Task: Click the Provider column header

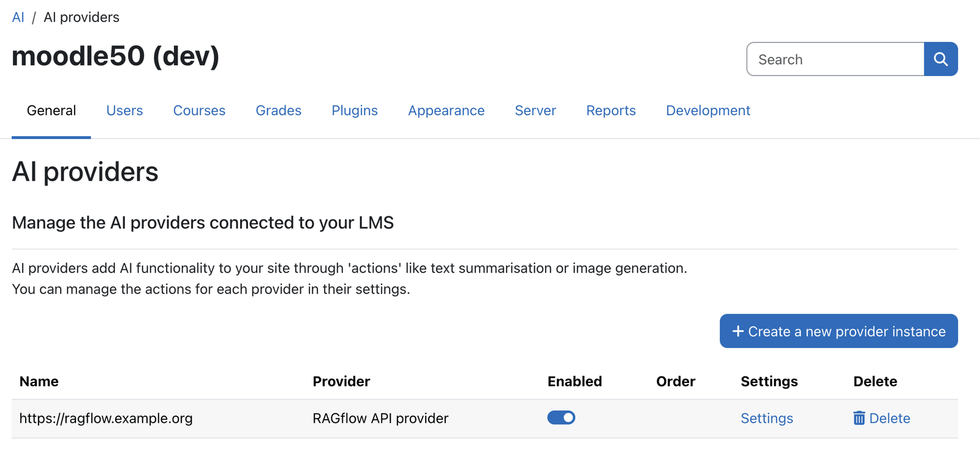Action: click(341, 381)
